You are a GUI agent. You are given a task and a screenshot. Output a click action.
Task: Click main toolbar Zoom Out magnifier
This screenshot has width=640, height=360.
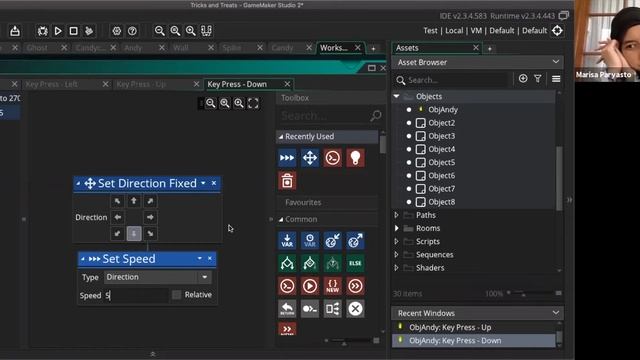coord(160,31)
